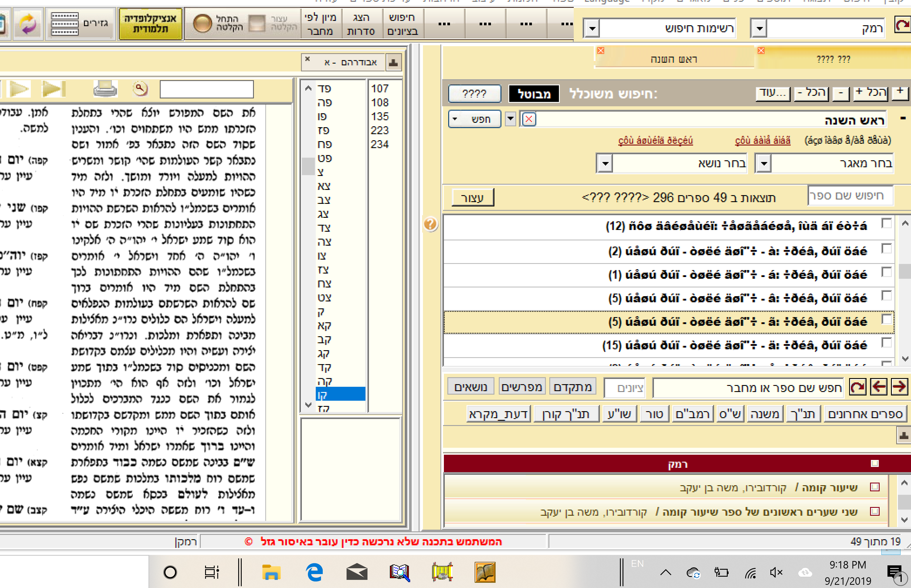
Task: Close the ראש השנה tab
Action: click(x=600, y=51)
